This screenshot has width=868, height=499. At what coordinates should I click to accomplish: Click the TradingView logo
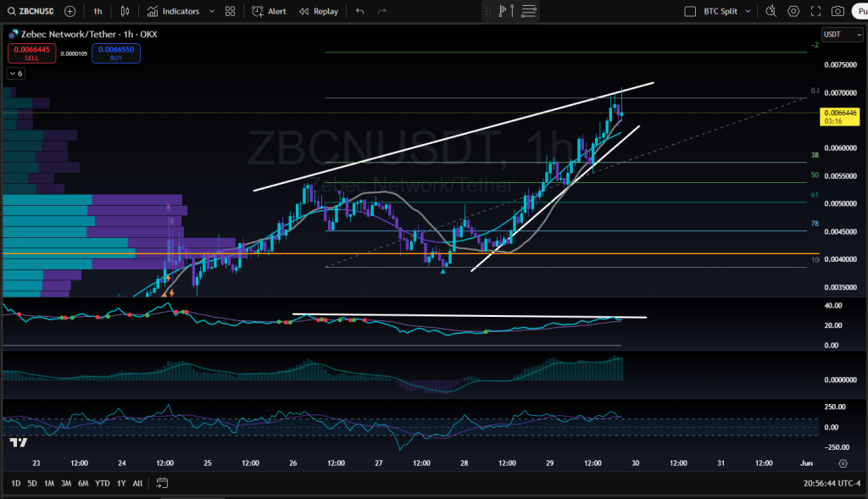[19, 442]
